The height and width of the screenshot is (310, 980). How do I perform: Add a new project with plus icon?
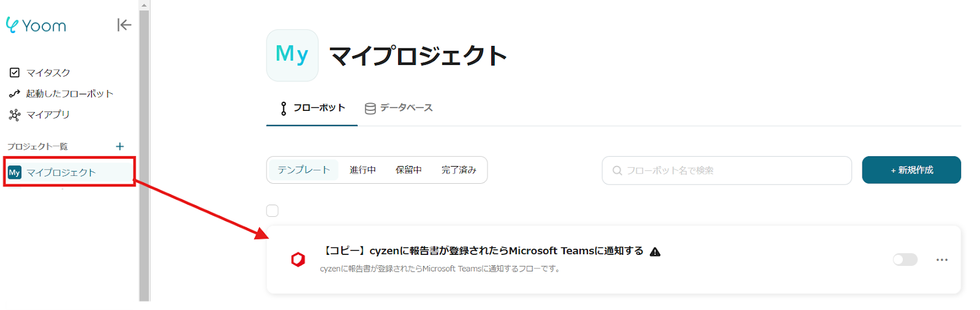(x=120, y=146)
